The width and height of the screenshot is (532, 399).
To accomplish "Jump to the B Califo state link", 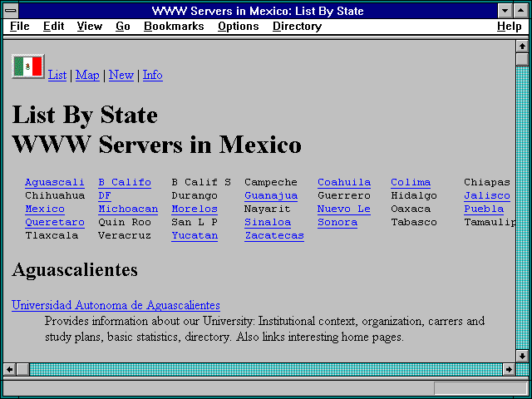I will coord(125,183).
